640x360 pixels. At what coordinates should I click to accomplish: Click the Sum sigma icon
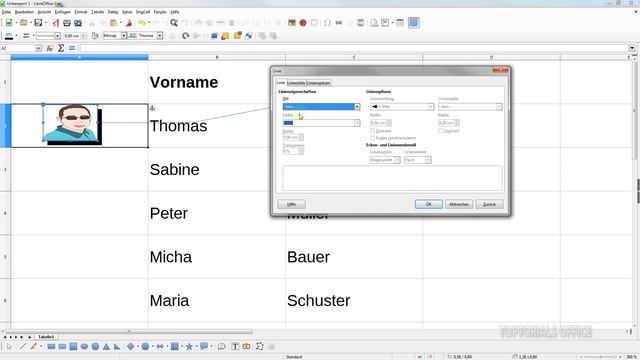tap(61, 48)
